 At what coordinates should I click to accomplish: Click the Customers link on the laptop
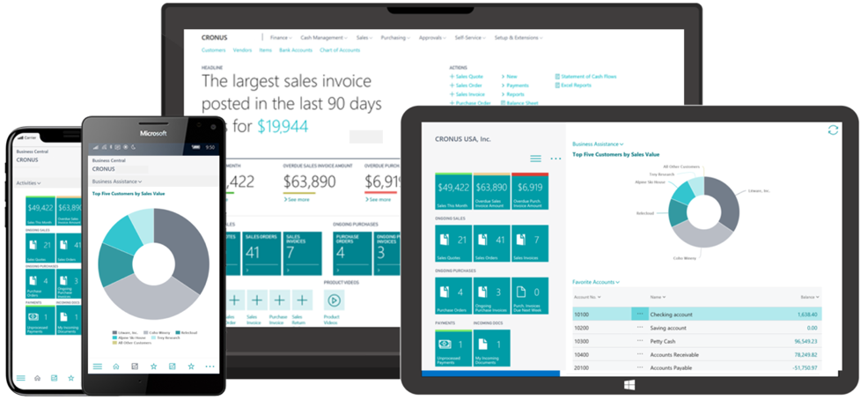tap(213, 50)
